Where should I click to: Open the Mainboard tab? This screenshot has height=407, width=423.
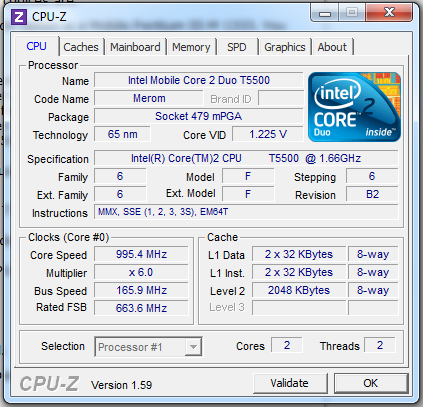pyautogui.click(x=135, y=47)
